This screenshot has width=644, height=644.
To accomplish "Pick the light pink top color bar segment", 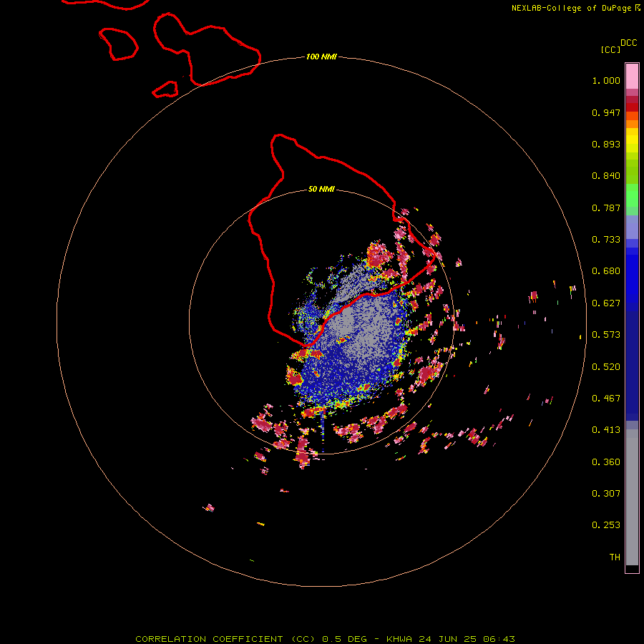I will pyautogui.click(x=632, y=77).
